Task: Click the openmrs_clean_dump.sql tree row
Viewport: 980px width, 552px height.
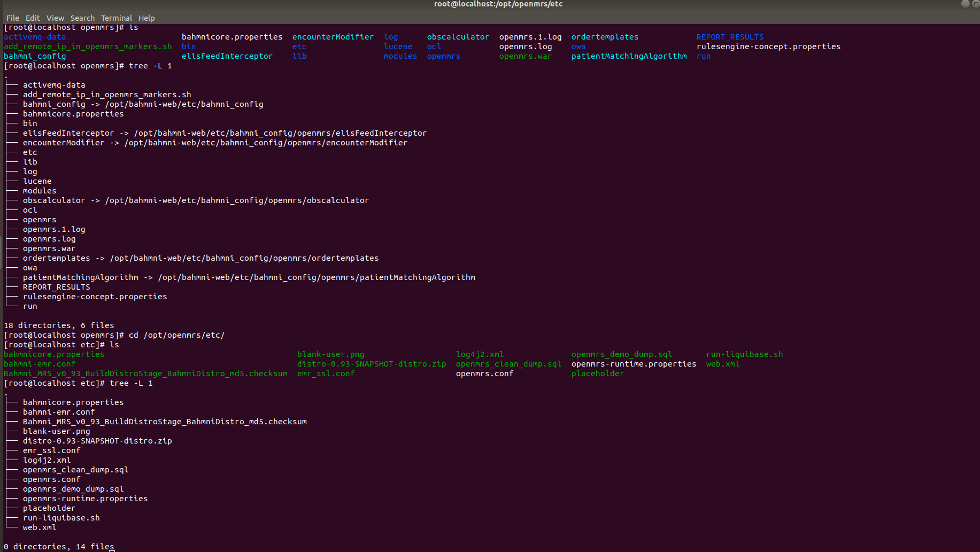Action: pyautogui.click(x=75, y=470)
